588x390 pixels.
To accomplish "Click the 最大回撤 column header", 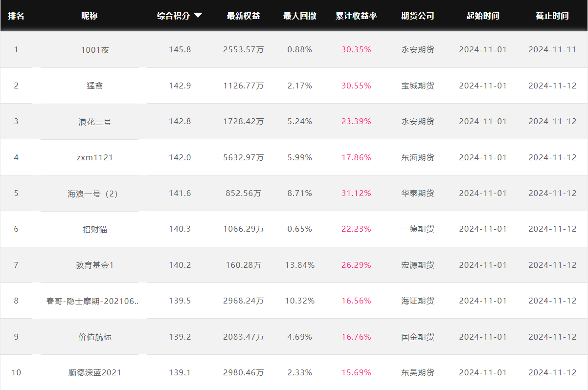I will tap(300, 16).
